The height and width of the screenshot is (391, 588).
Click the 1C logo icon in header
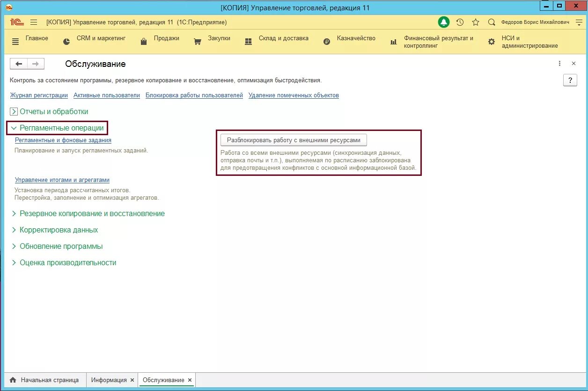pyautogui.click(x=17, y=22)
